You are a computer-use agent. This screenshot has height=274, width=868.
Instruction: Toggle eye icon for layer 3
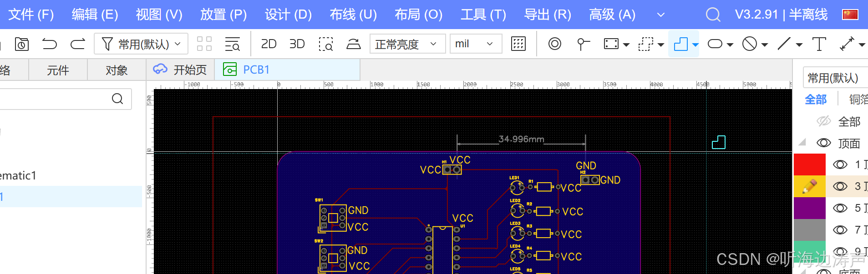(840, 186)
